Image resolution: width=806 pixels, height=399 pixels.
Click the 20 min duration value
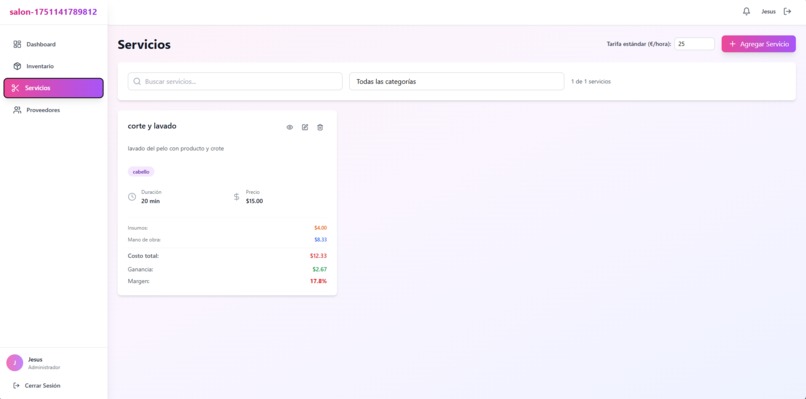pyautogui.click(x=151, y=201)
